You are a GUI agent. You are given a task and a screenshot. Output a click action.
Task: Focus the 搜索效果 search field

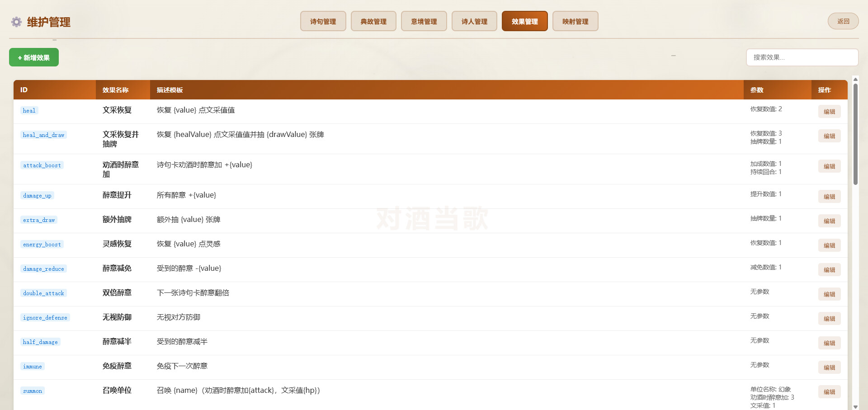click(x=802, y=57)
